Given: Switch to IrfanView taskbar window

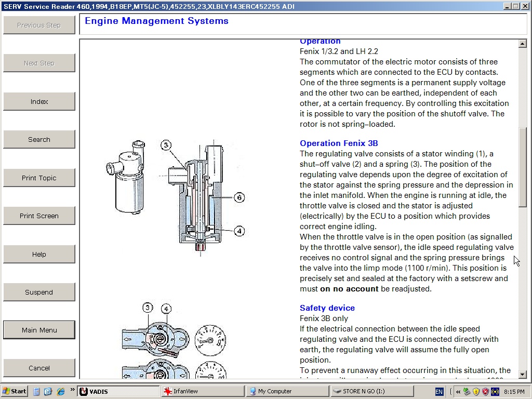Looking at the screenshot, I should tap(203, 391).
